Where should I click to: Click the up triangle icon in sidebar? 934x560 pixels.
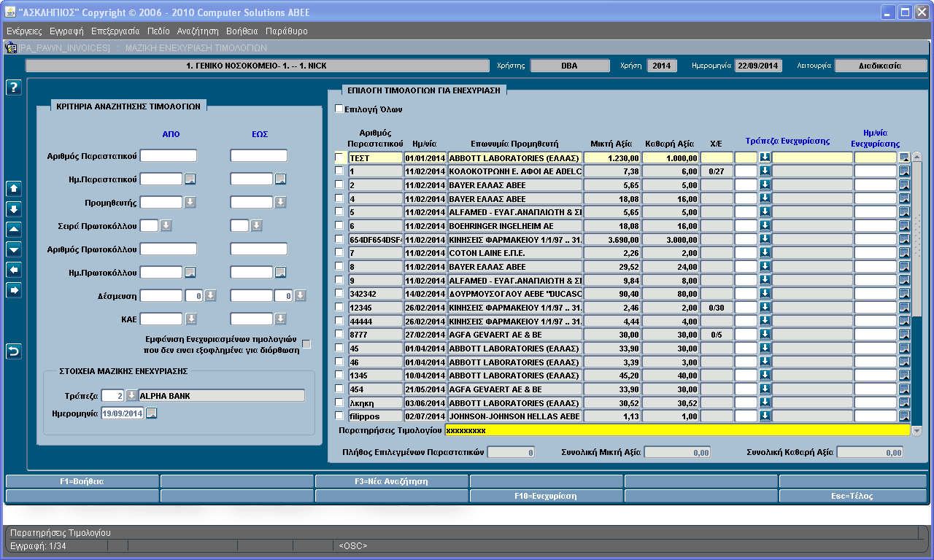click(x=14, y=229)
